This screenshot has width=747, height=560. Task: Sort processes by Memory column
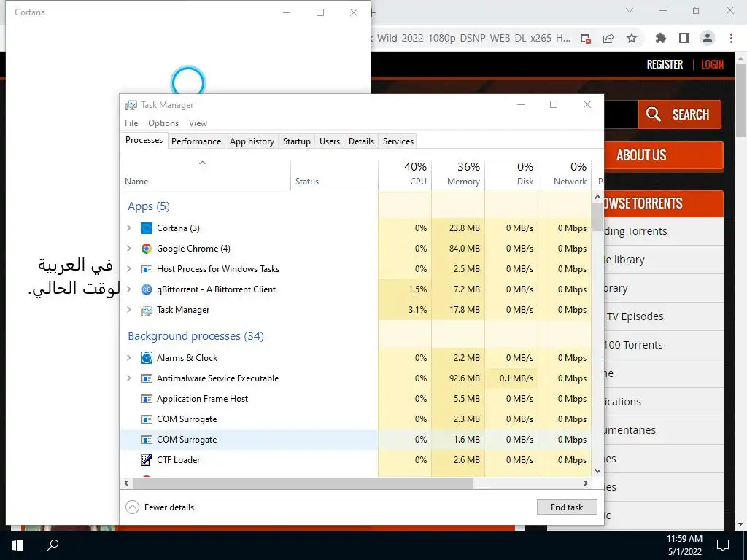click(458, 174)
